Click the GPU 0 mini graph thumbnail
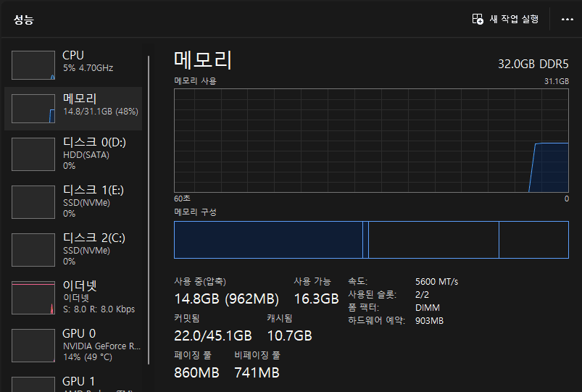The height and width of the screenshot is (392, 582). pyautogui.click(x=33, y=346)
